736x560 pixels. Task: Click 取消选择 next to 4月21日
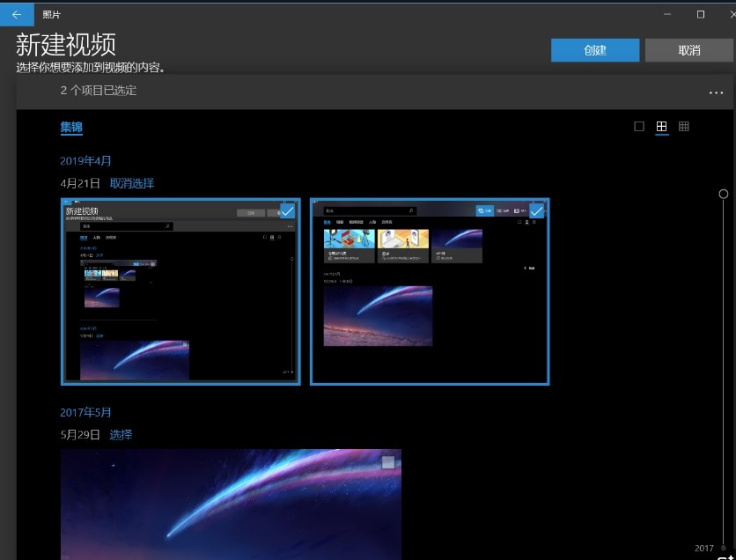click(132, 183)
